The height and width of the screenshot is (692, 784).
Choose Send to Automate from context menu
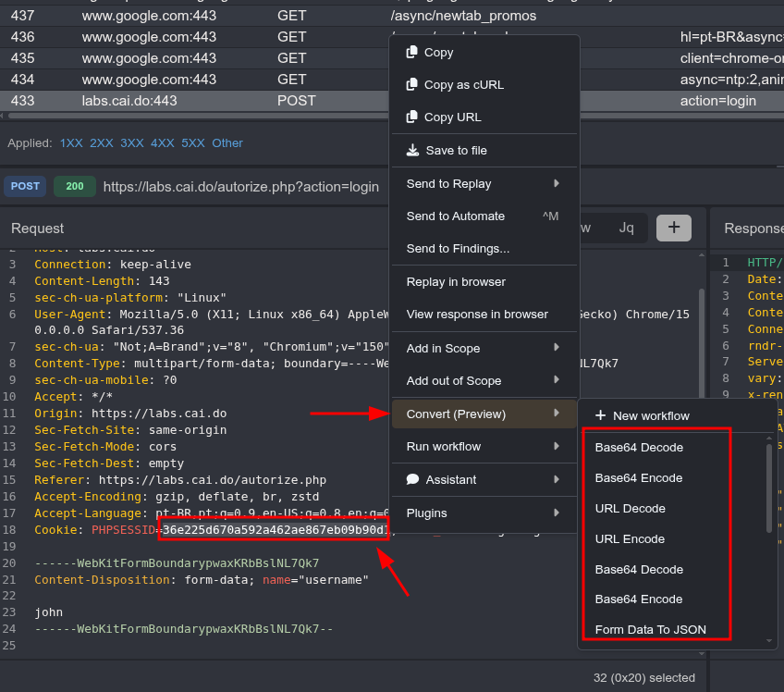point(484,216)
